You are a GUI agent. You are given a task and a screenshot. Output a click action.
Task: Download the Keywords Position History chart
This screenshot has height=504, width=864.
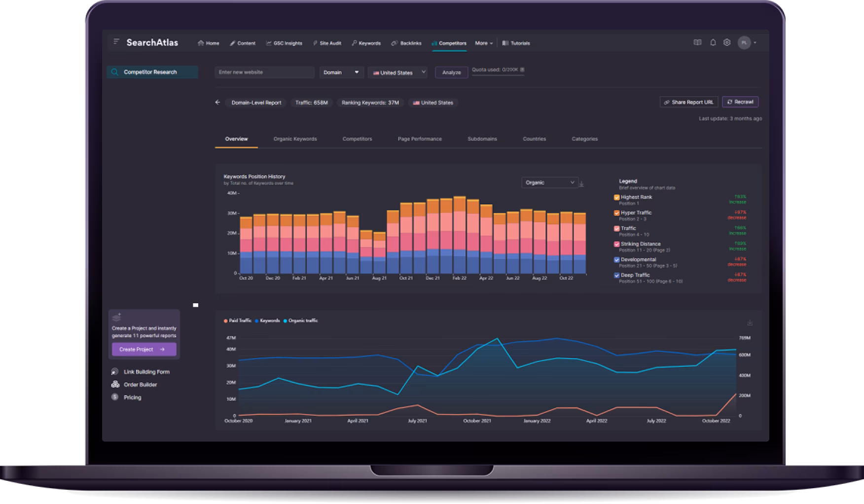point(581,184)
